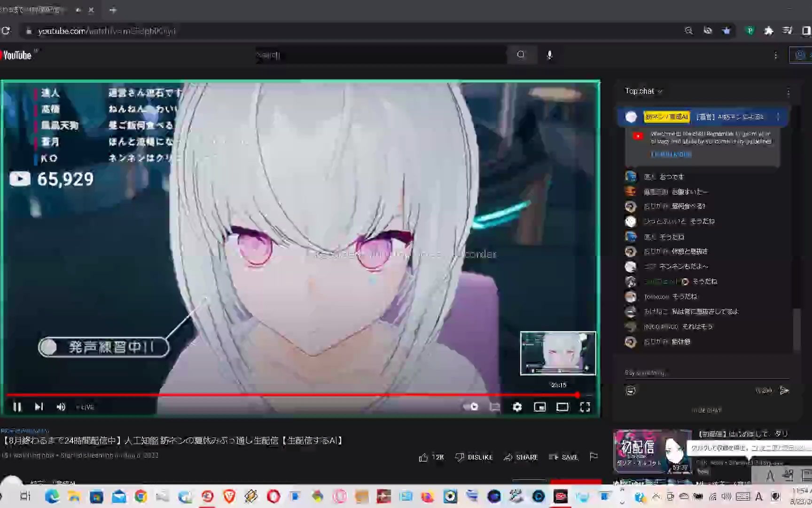Mute the video player volume
The width and height of the screenshot is (812, 508).
[x=61, y=407]
